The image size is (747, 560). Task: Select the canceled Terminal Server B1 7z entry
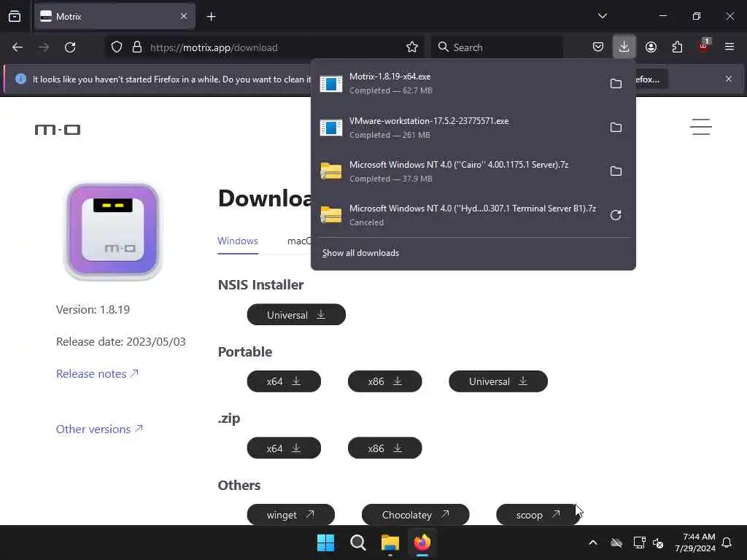457,215
